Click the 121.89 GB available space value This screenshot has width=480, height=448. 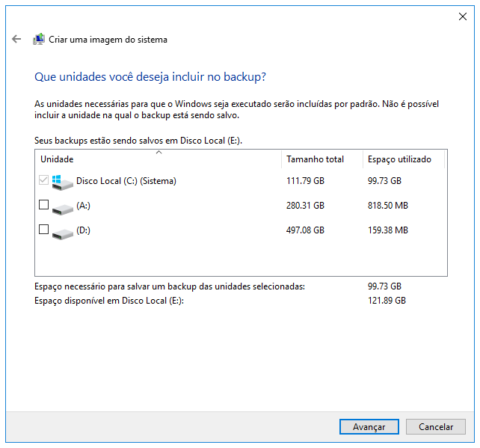pyautogui.click(x=387, y=301)
